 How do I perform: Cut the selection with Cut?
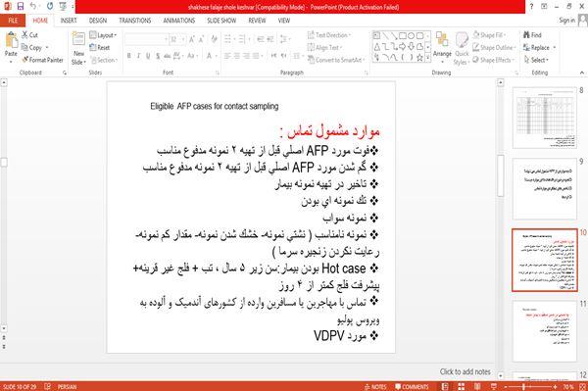[x=29, y=35]
